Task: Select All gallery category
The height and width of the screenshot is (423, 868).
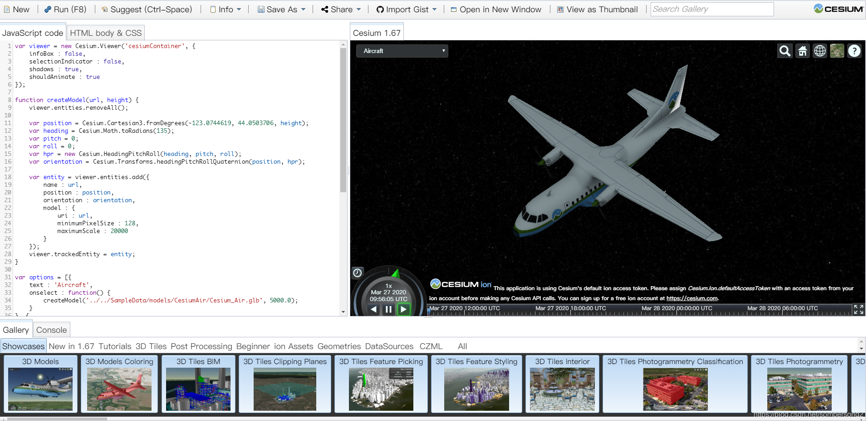Action: pos(462,346)
